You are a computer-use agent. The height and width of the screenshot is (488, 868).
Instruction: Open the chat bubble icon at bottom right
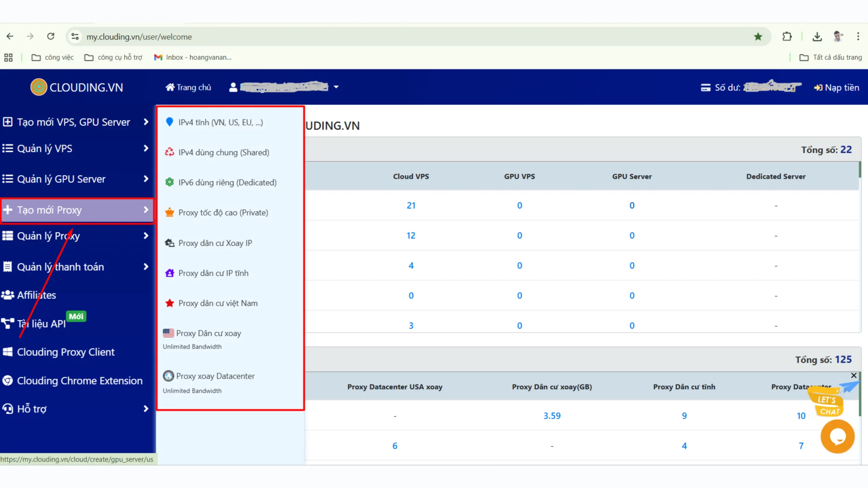pos(837,436)
